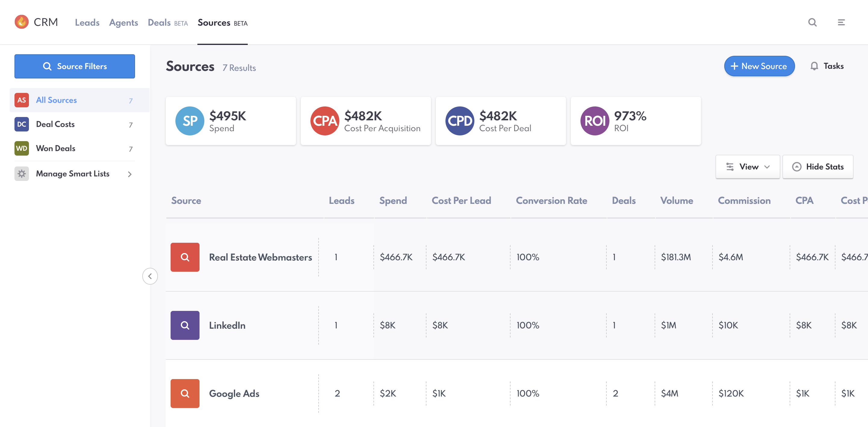This screenshot has height=427, width=868.
Task: Click the Source Filters button
Action: pyautogui.click(x=75, y=66)
